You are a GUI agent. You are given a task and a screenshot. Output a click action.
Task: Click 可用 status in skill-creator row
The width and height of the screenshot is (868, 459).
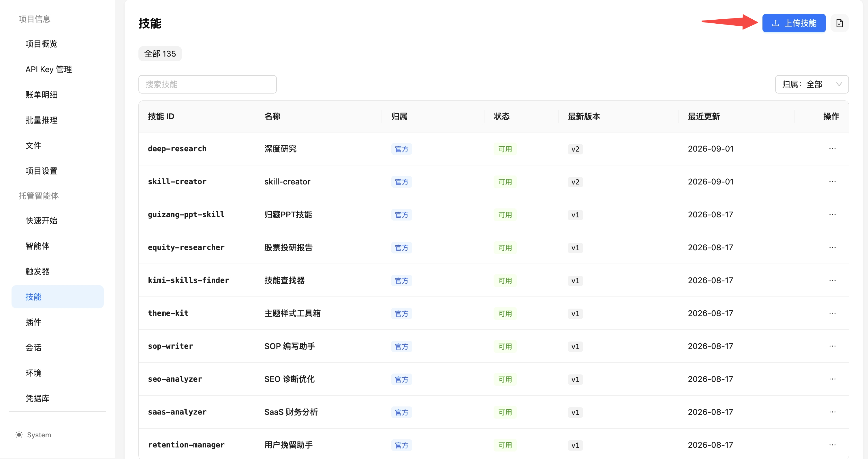pos(505,182)
